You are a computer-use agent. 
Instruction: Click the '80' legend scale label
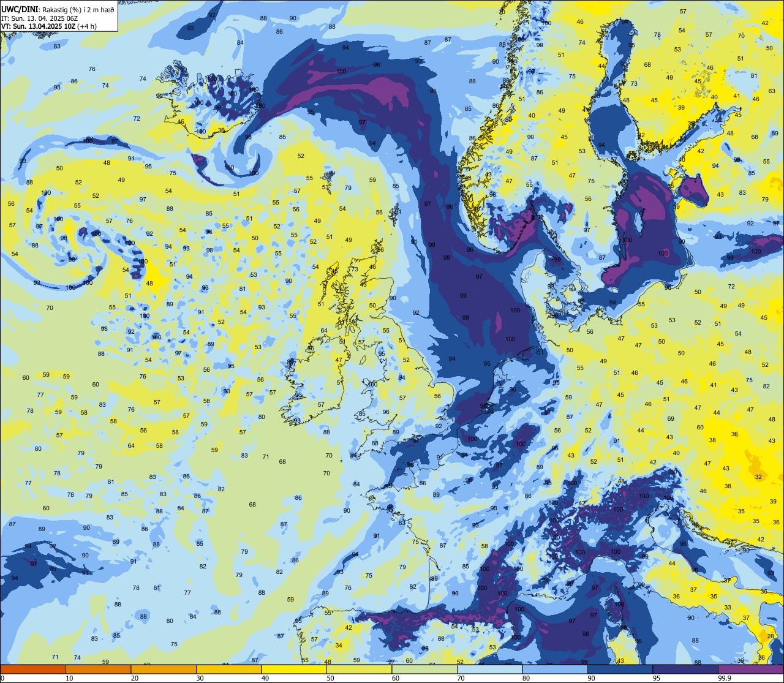click(x=526, y=678)
